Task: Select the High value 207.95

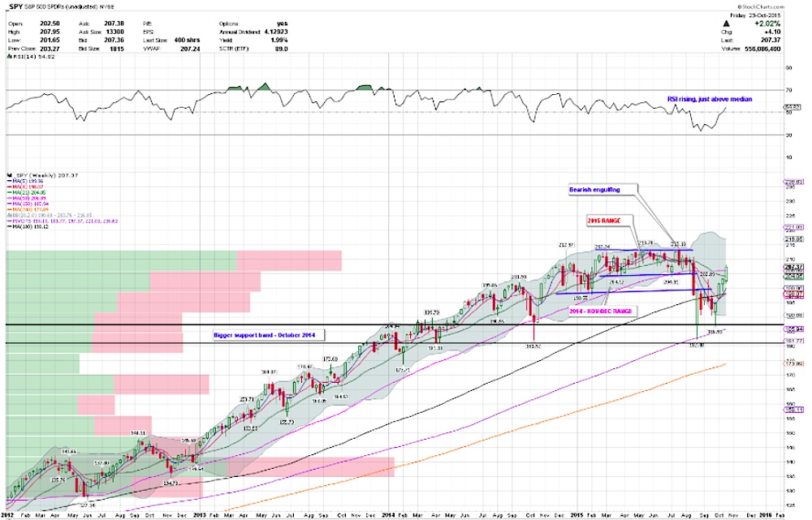Action: (50, 32)
